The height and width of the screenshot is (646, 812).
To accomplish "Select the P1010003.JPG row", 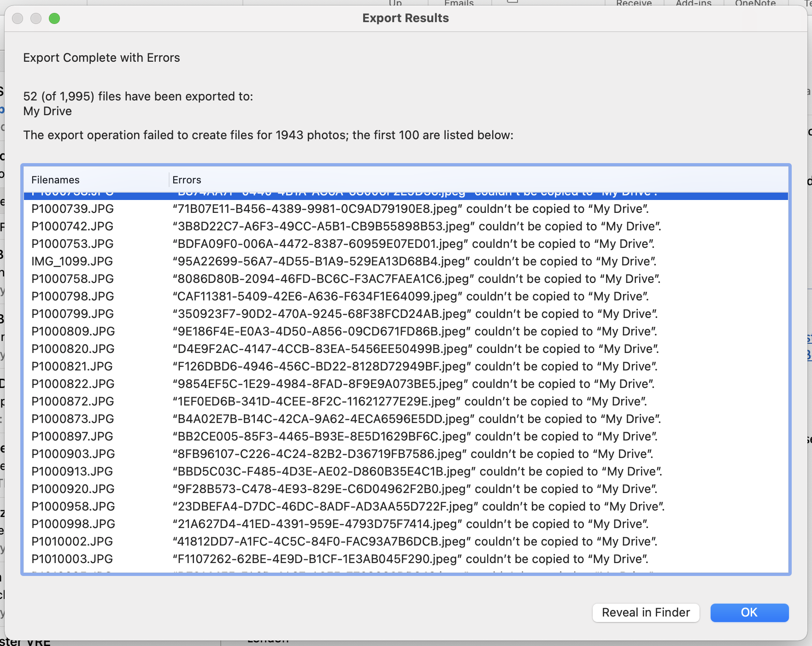I will [406, 559].
